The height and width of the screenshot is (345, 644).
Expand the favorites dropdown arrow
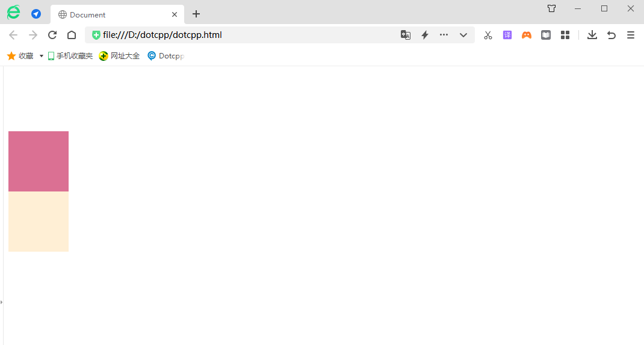click(x=42, y=56)
